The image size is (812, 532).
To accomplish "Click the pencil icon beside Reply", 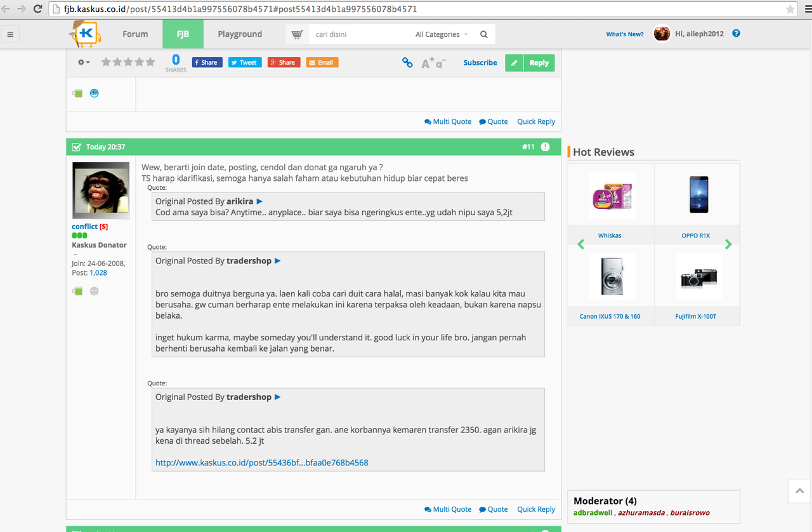I will [514, 63].
